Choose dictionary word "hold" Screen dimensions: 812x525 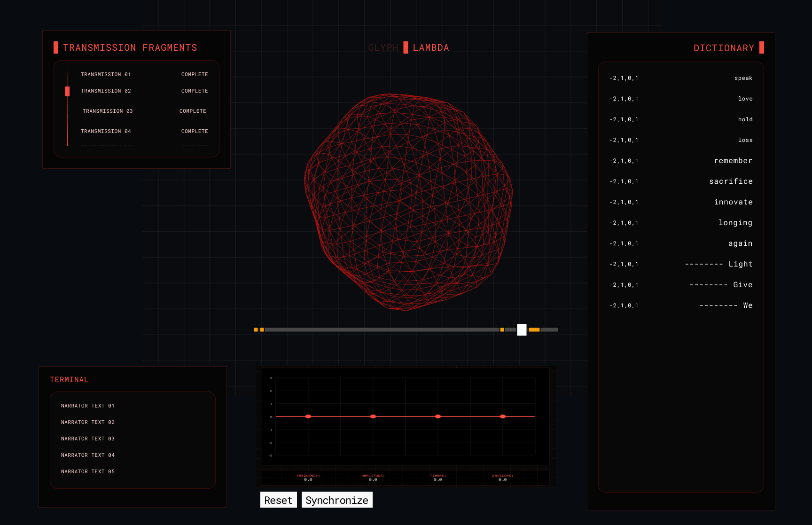coord(745,119)
